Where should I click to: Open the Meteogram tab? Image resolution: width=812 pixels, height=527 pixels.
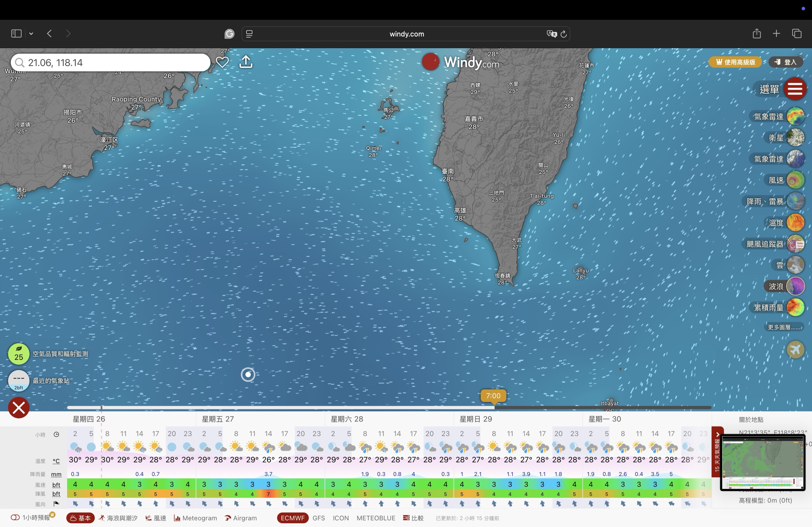(x=195, y=518)
